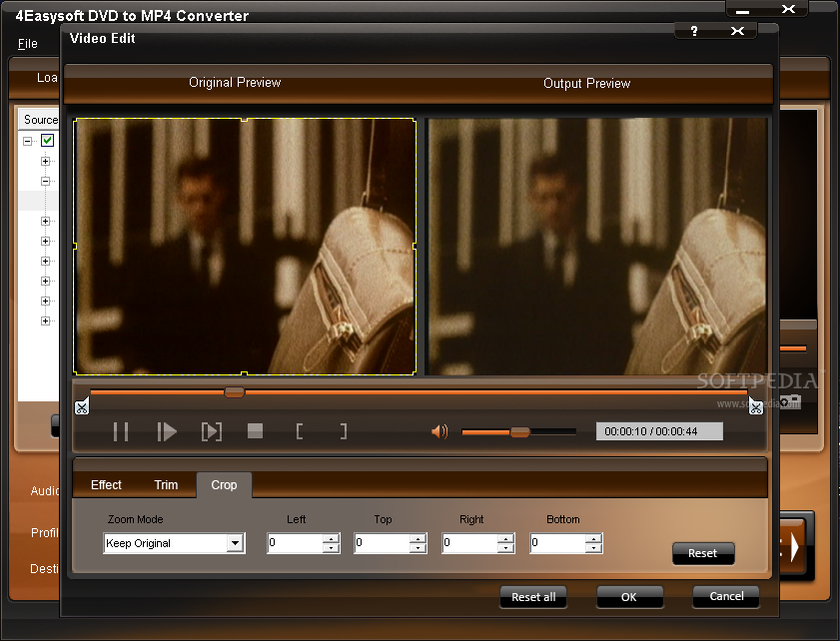Open the Zoom Mode dropdown
Viewport: 840px width, 641px height.
coord(235,543)
